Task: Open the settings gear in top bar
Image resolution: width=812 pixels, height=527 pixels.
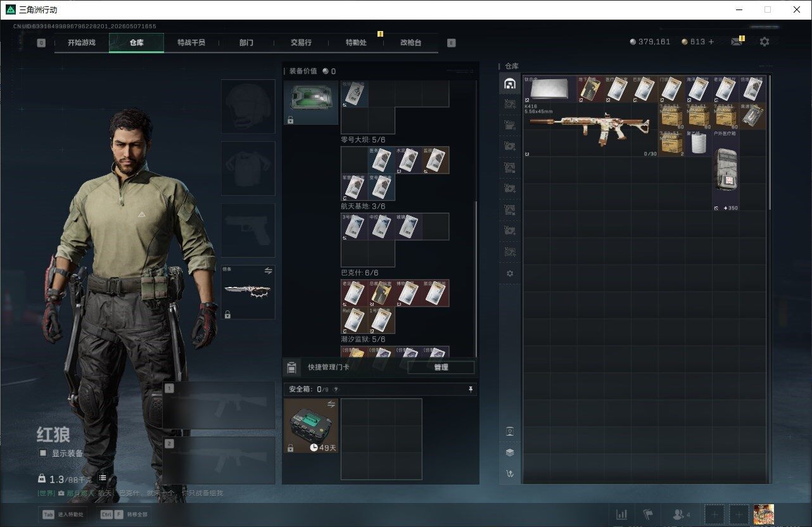Action: pos(764,42)
